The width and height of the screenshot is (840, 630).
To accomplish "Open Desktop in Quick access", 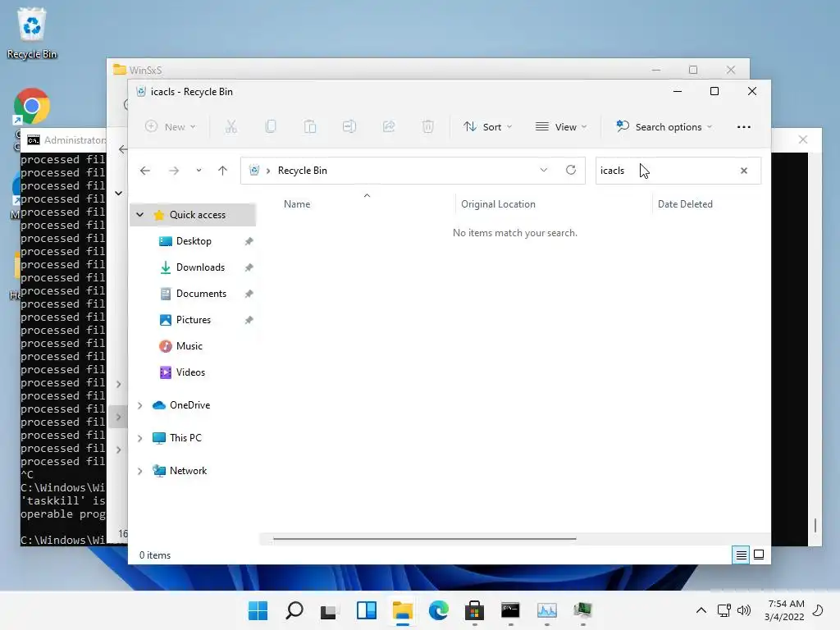I will pos(194,241).
